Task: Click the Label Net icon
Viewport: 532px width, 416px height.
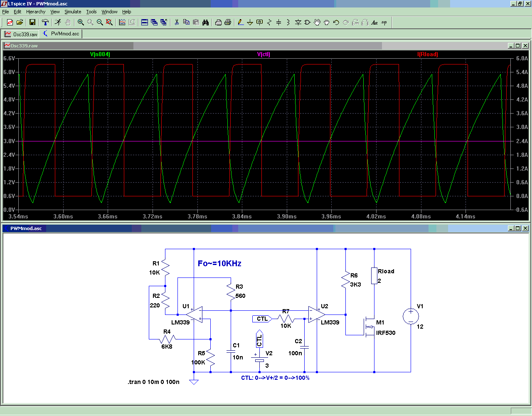Action: click(x=259, y=22)
